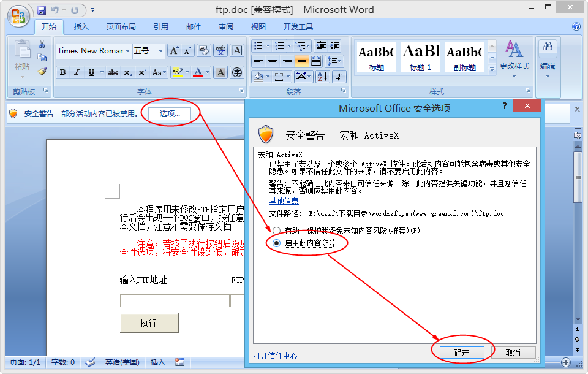Open the line spacing dropdown
Screen dimensions: 588x374
pos(334,61)
